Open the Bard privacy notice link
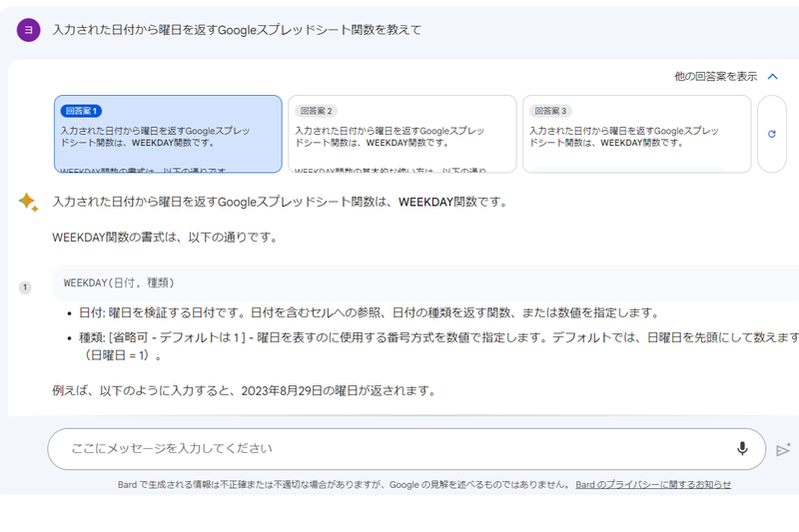Screen dimensions: 799x532 click(653, 485)
